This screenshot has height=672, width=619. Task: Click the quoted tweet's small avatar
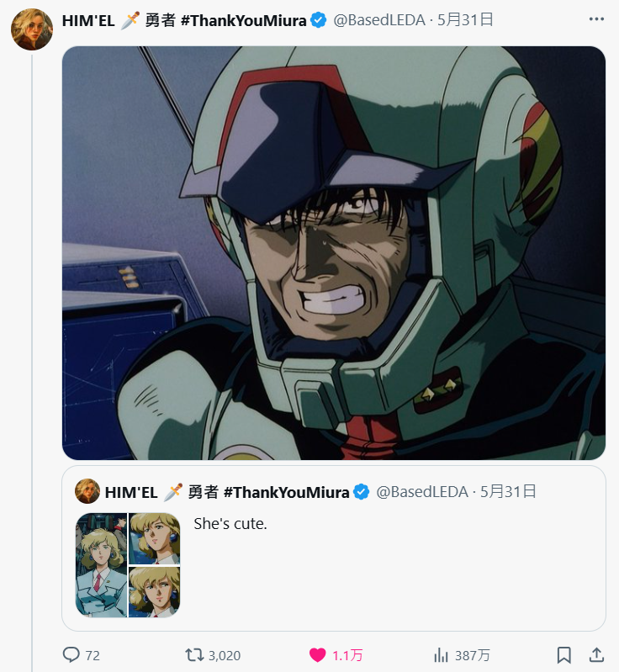coord(87,491)
